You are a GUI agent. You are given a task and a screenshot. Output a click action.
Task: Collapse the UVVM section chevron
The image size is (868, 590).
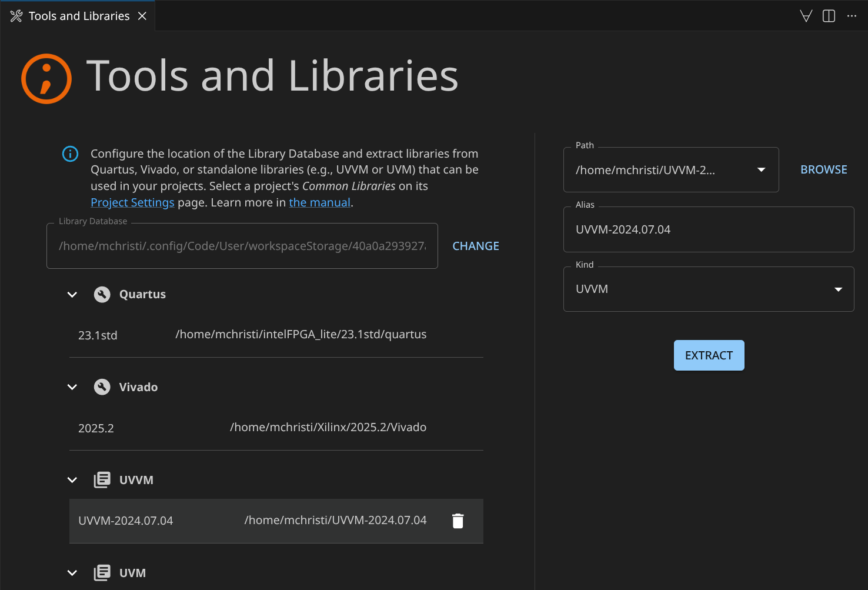tap(72, 480)
